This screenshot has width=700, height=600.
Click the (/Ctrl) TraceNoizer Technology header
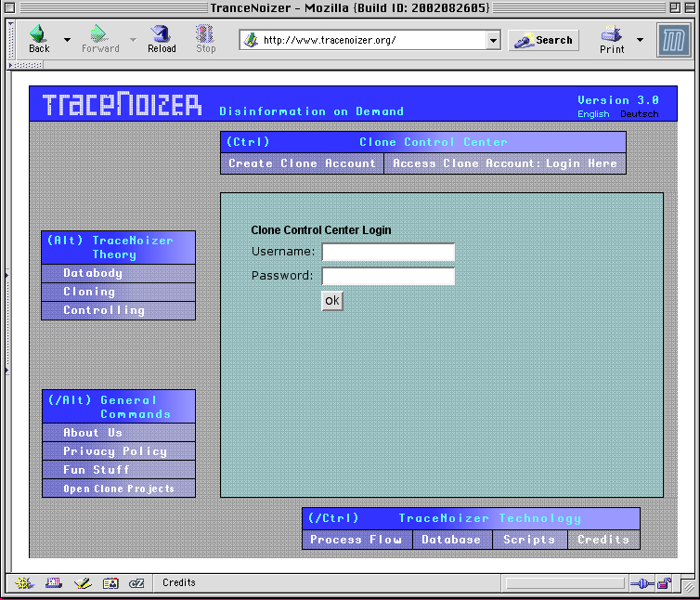(471, 518)
